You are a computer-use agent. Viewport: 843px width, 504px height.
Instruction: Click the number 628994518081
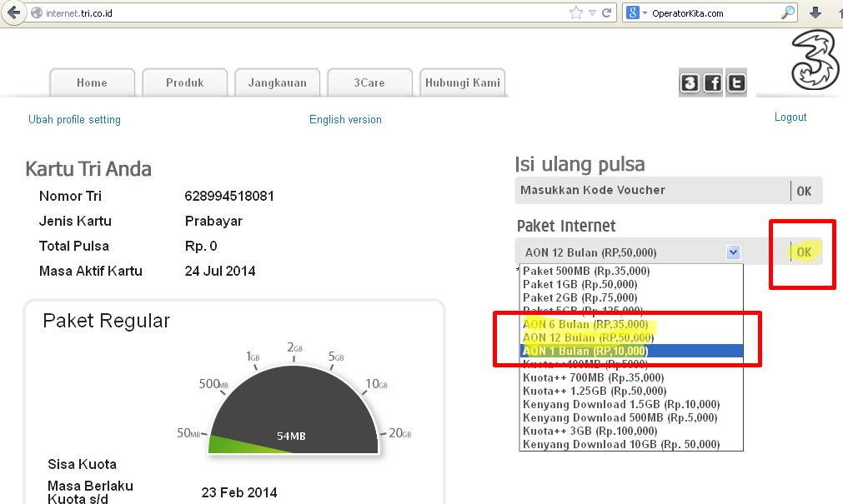229,196
